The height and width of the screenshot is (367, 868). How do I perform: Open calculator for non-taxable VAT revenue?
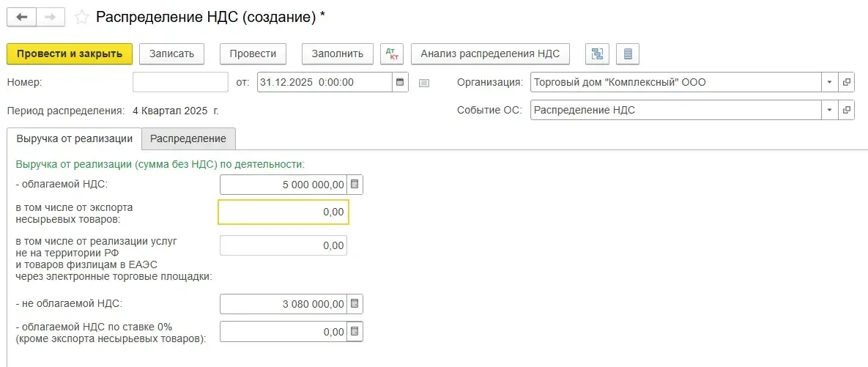[354, 303]
